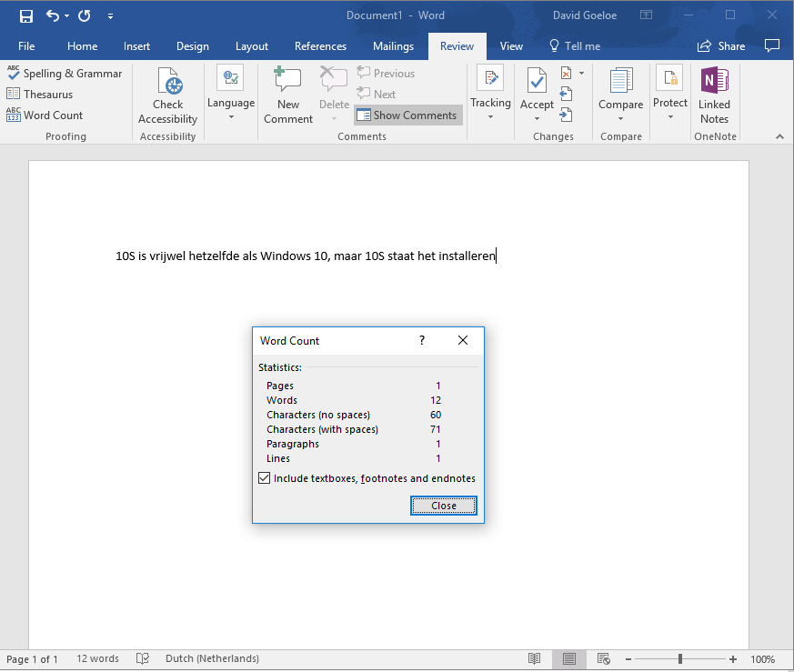Run Spelling & Grammar check
This screenshot has height=672, width=794.
[x=65, y=74]
